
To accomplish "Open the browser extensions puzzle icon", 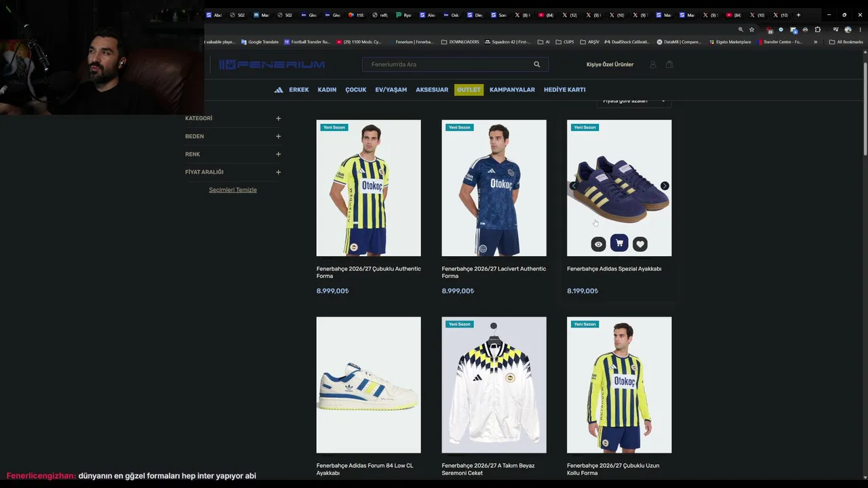I will [x=817, y=30].
